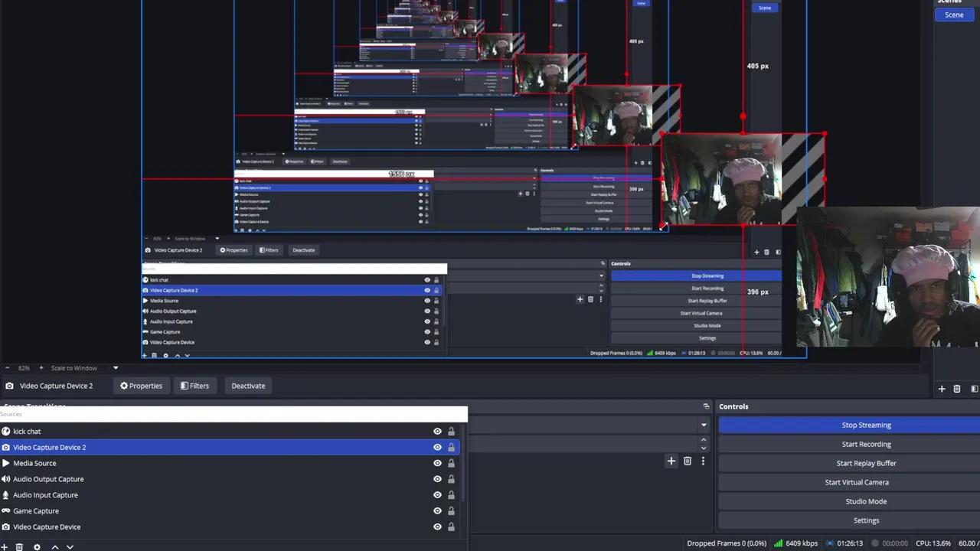Select the Audio Input Capture row
This screenshot has height=551, width=980.
click(x=230, y=495)
